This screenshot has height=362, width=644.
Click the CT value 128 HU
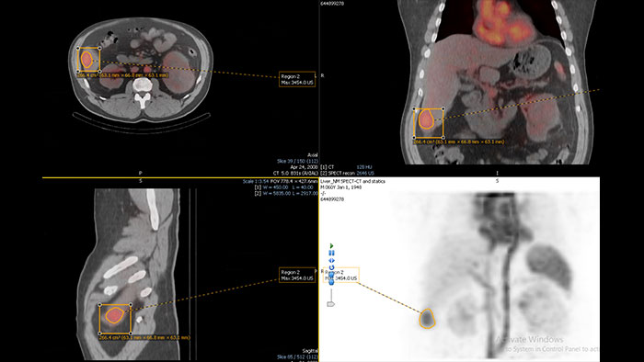tap(364, 167)
